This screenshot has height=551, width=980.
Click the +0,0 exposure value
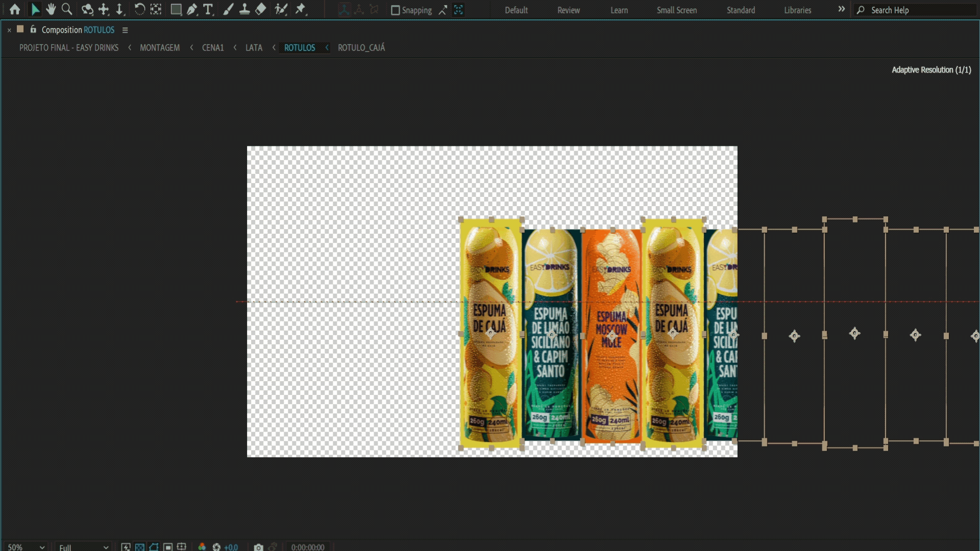(x=231, y=547)
